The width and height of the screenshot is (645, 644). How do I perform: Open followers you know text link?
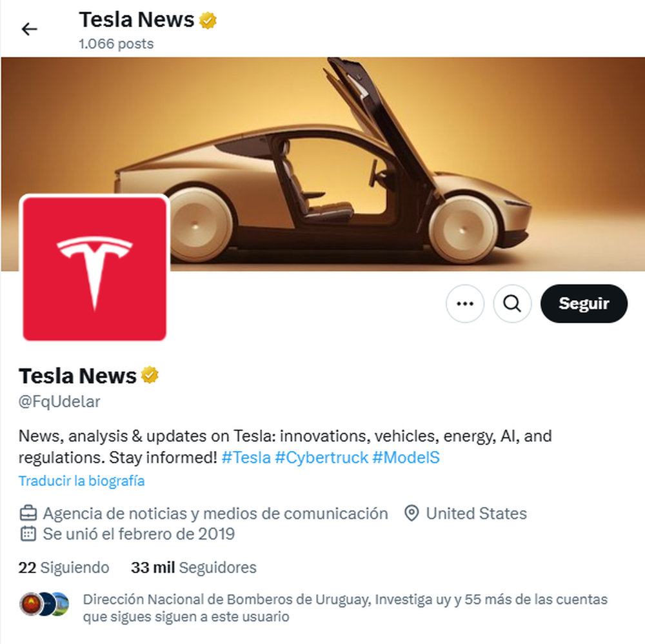[345, 608]
